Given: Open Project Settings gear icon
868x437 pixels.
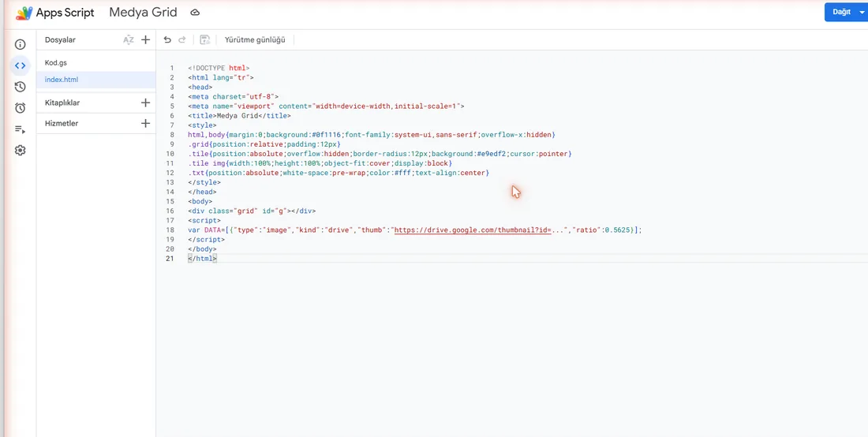Looking at the screenshot, I should (x=20, y=151).
